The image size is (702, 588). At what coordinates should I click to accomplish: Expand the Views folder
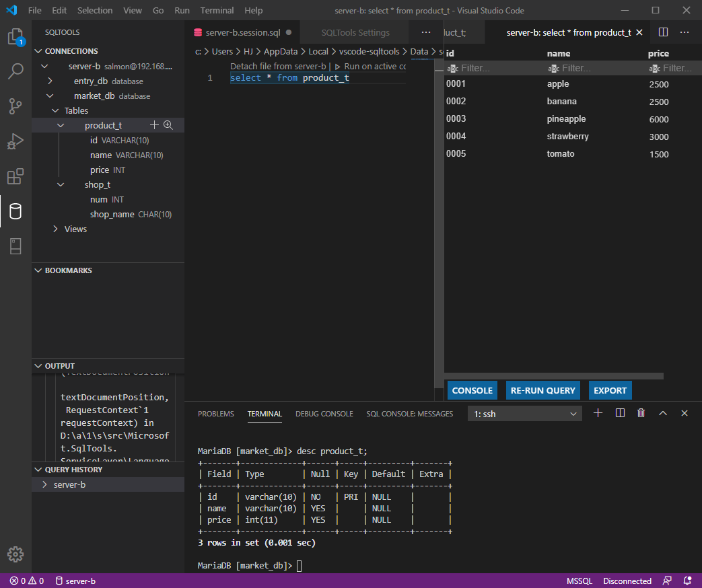(55, 229)
